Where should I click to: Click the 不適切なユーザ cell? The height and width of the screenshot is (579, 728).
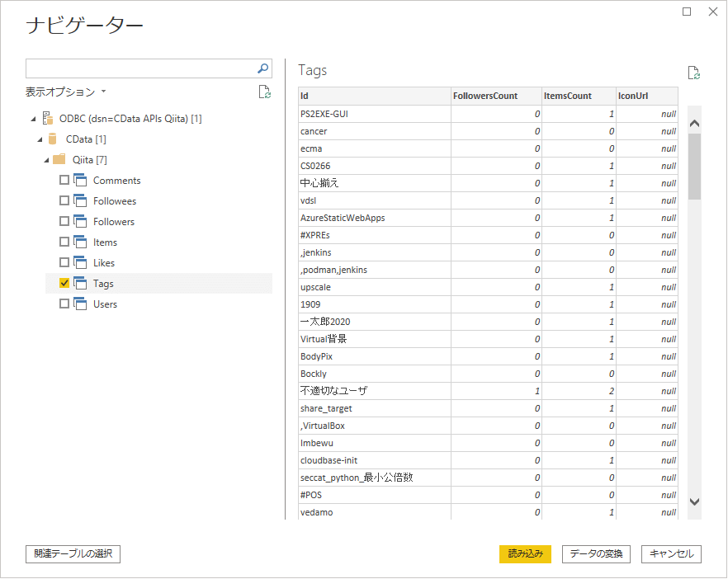coord(375,391)
